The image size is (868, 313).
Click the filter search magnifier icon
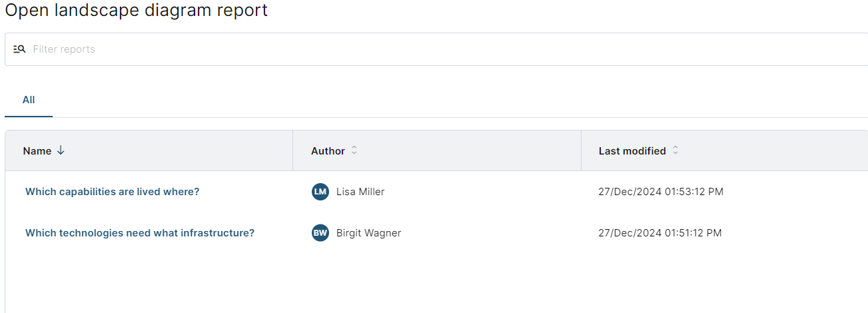click(x=19, y=49)
